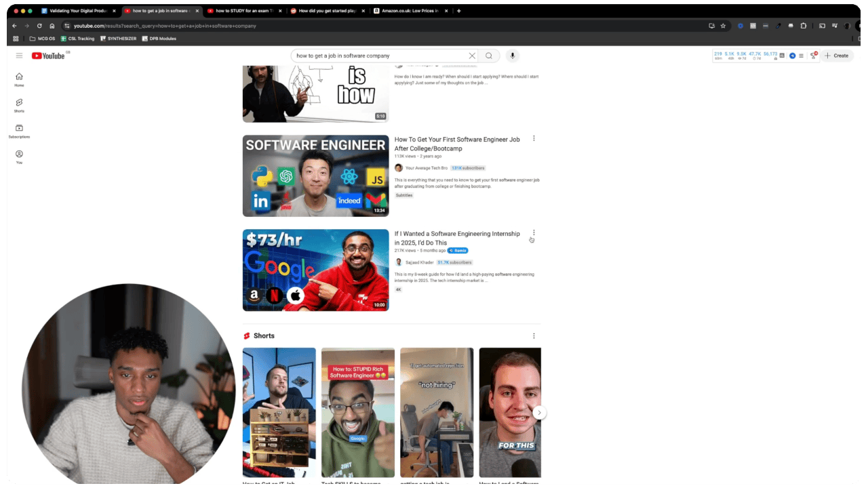
Task: Open the blue circular extension icon near Create
Action: click(x=792, y=56)
